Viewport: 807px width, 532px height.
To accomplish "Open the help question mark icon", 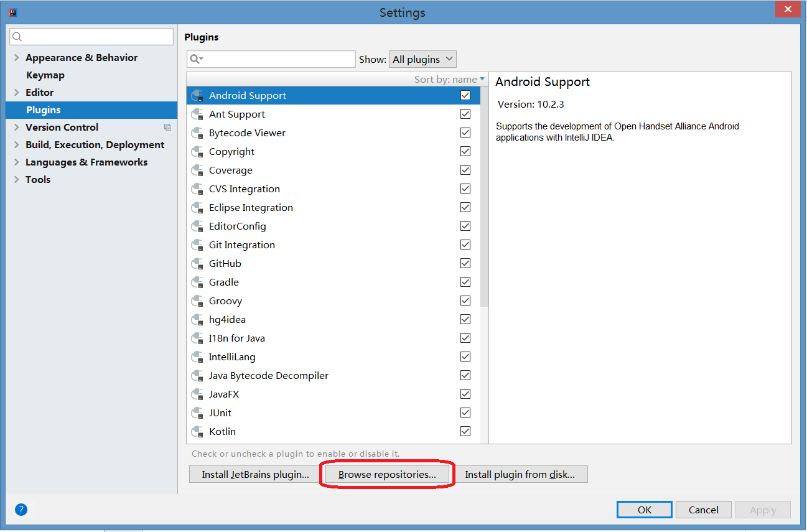I will coord(21,510).
